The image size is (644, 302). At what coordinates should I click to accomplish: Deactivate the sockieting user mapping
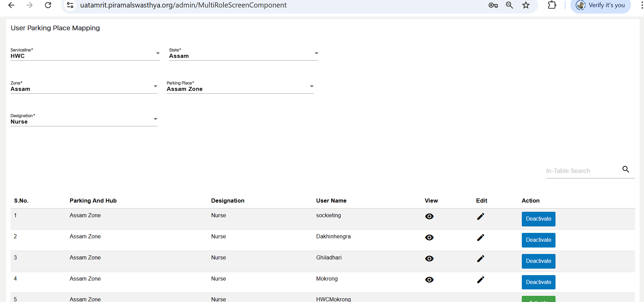[538, 219]
